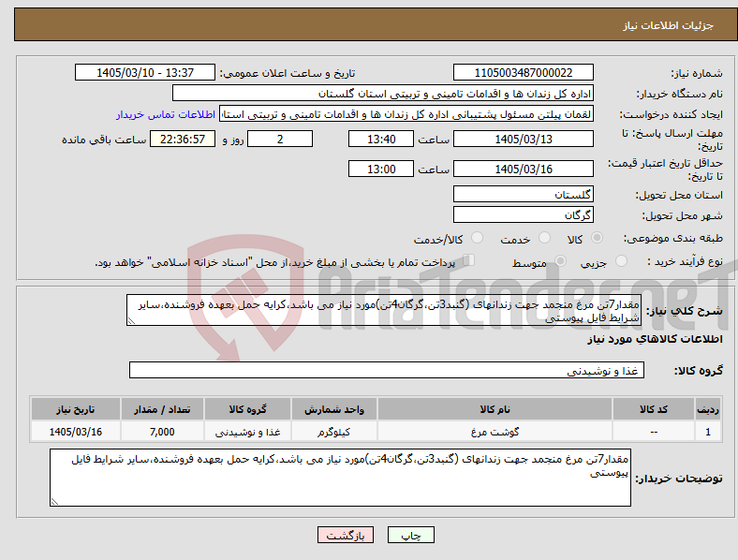Toggle the اسناد خزانه اسلامی payment checkbox
Screen dimensions: 738x560
[469, 259]
